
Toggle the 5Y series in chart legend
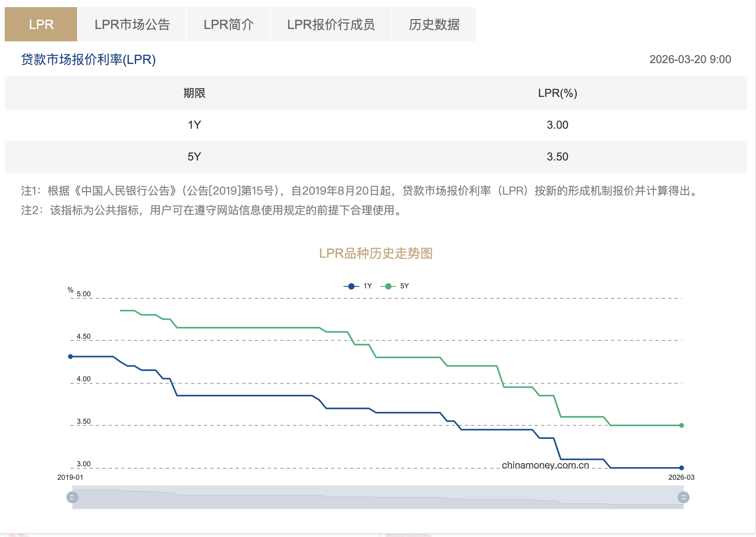(405, 286)
